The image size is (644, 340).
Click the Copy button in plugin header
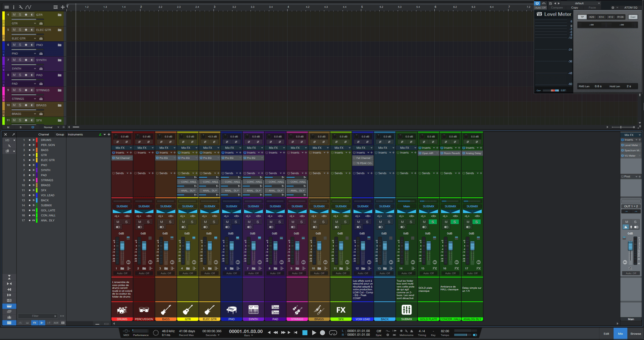point(575,8)
